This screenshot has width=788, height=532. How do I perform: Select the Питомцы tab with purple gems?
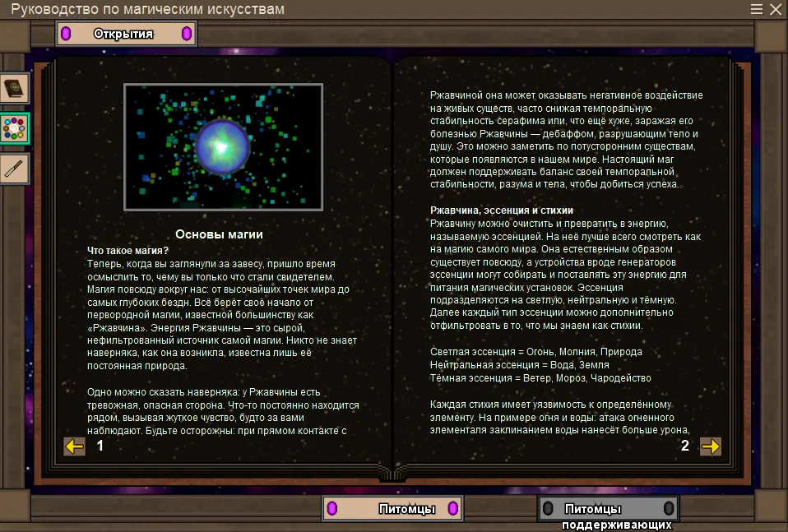coord(392,508)
